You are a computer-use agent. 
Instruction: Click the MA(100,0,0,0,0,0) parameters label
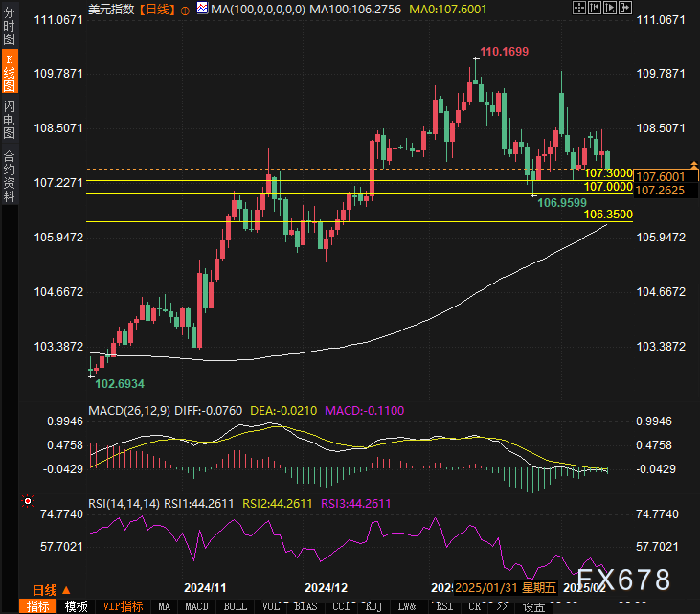257,9
